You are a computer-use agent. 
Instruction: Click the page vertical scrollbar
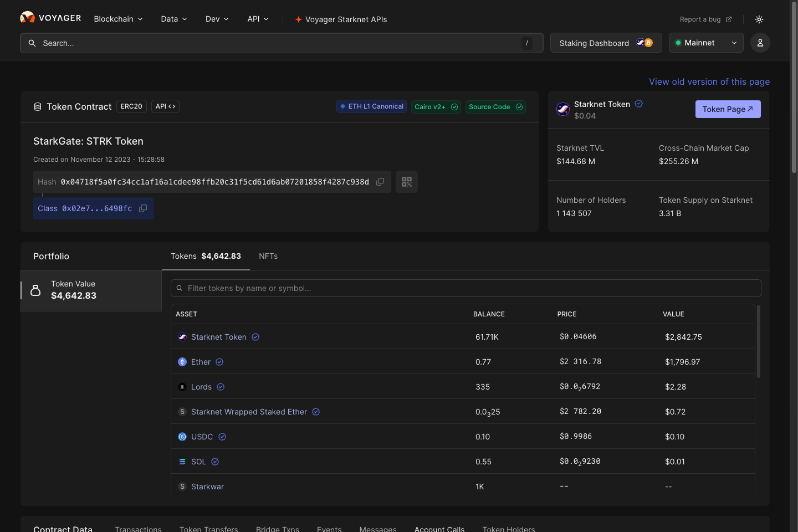[794, 89]
